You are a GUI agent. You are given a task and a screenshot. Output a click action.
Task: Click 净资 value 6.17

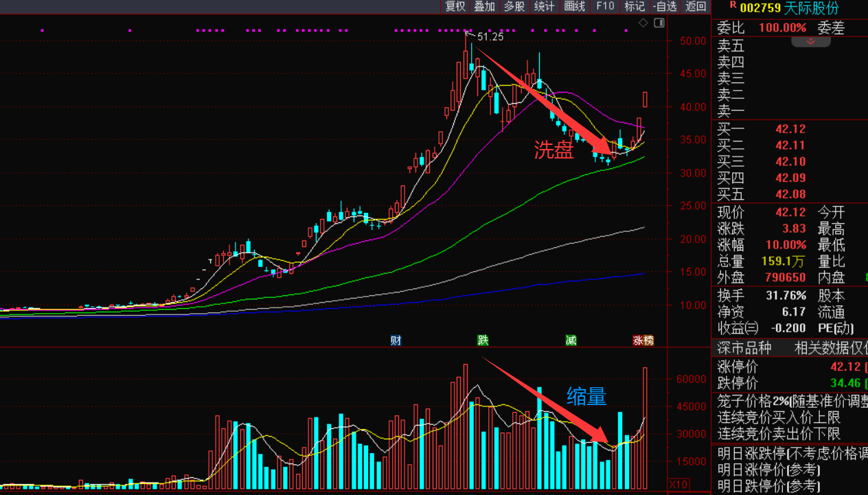point(795,312)
